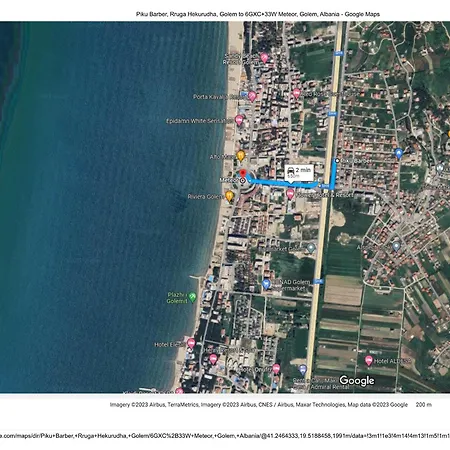Open the Hotel Dolce Vita pink marker
450x450 pixels.
pyautogui.click(x=213, y=359)
